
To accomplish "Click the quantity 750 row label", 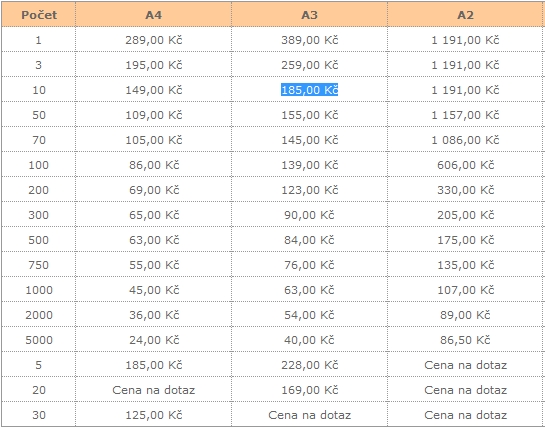I will [x=39, y=265].
